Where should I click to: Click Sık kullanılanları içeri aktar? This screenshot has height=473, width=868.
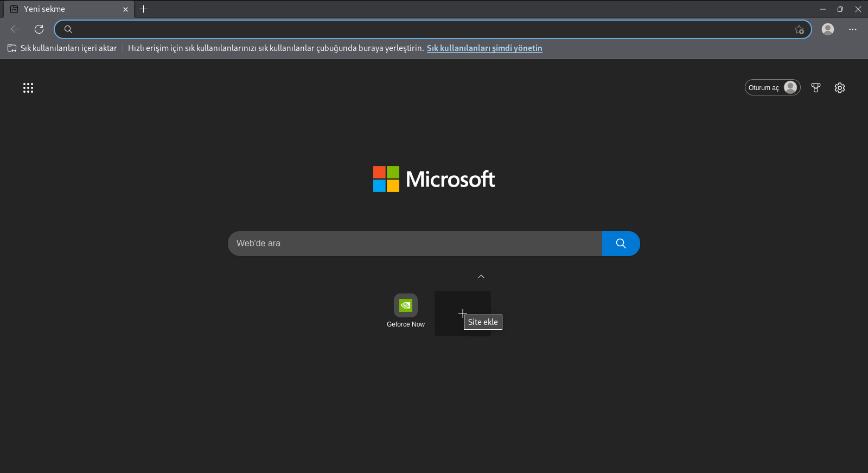click(62, 48)
